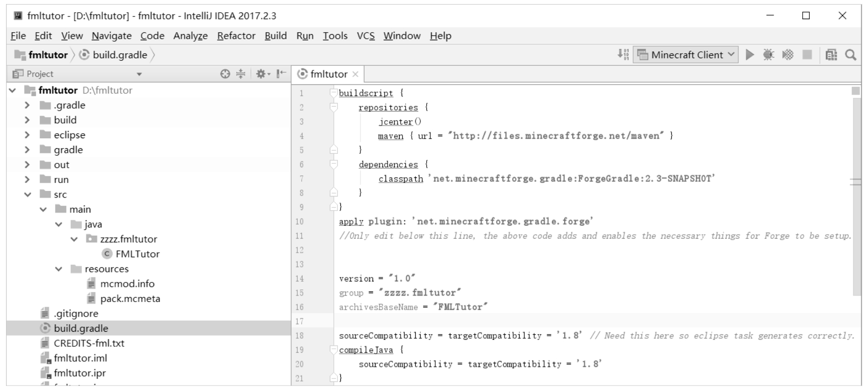The width and height of the screenshot is (868, 392).
Task: Click the build.gradle breadcrumb in navigation bar
Action: (x=119, y=55)
